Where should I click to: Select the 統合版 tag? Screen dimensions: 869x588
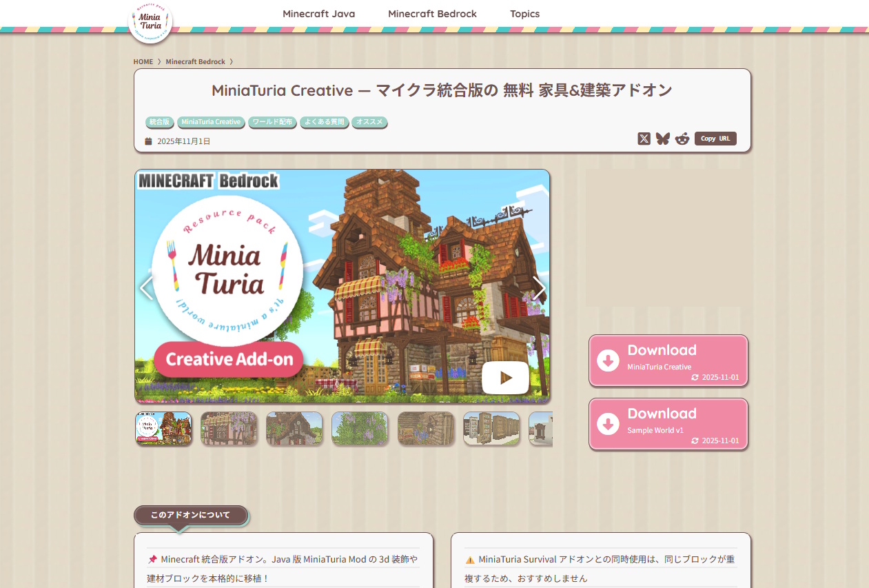tap(159, 122)
